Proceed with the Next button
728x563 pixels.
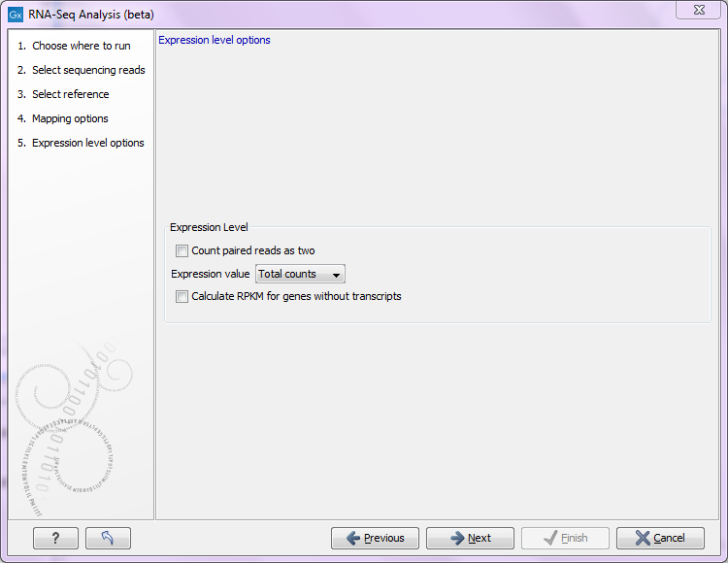[470, 538]
